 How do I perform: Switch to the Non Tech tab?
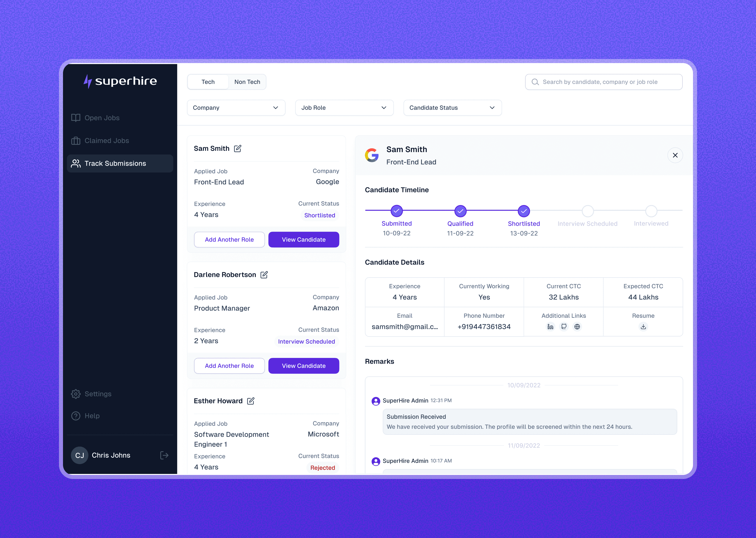point(247,82)
